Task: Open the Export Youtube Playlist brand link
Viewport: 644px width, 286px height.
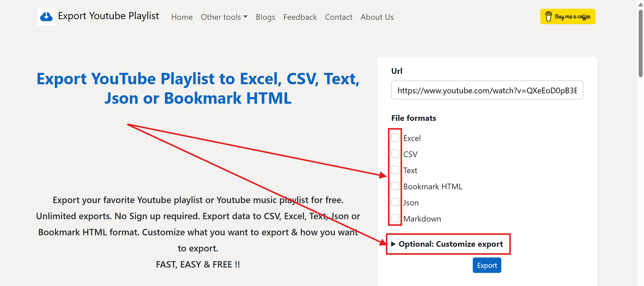Action: tap(108, 16)
